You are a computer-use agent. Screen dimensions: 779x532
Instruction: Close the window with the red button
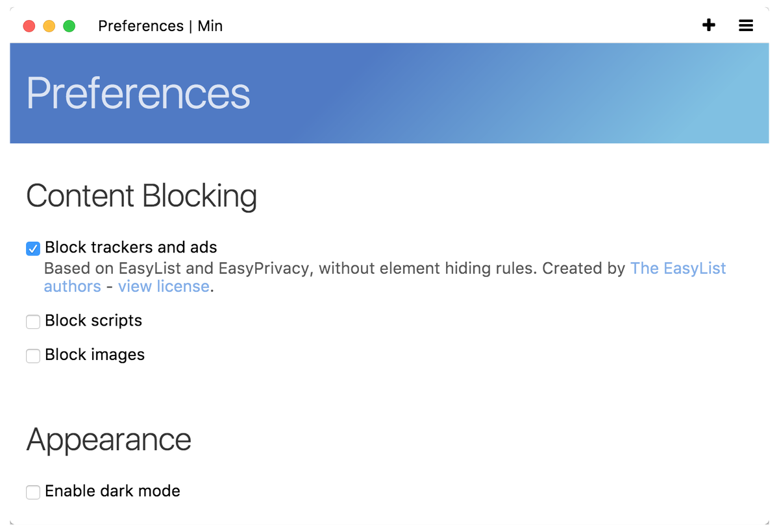tap(29, 26)
